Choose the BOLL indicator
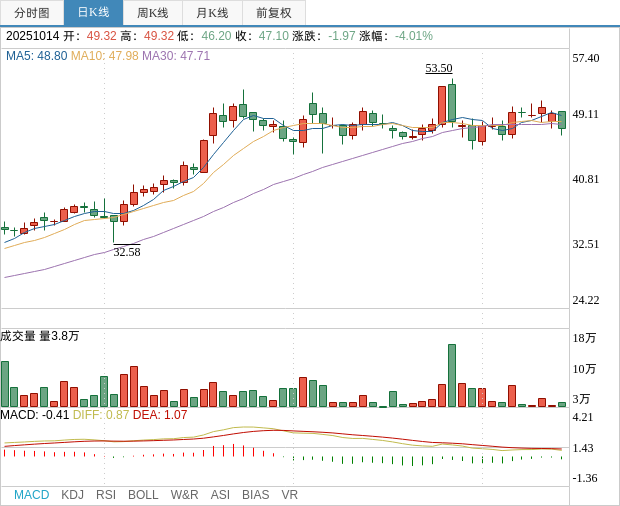This screenshot has width=620, height=506. tap(143, 495)
